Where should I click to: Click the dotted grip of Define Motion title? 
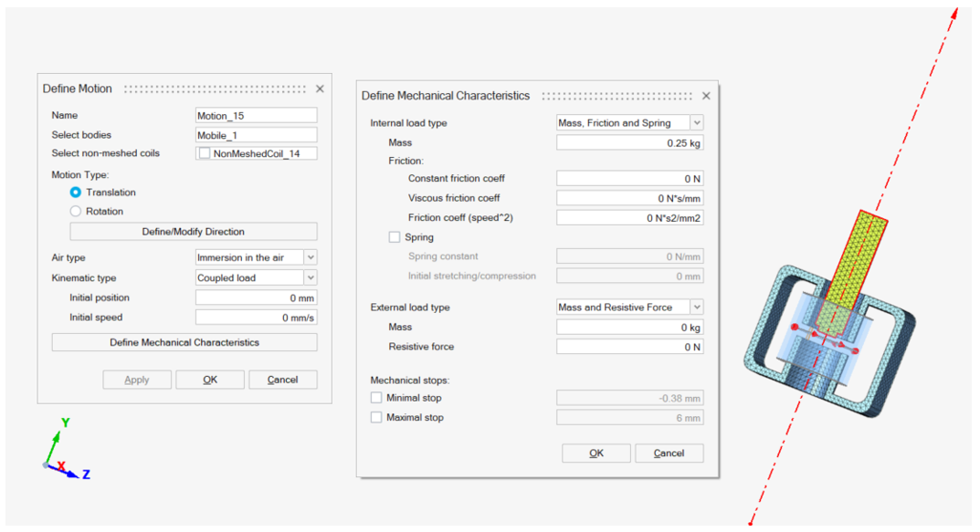pos(215,89)
